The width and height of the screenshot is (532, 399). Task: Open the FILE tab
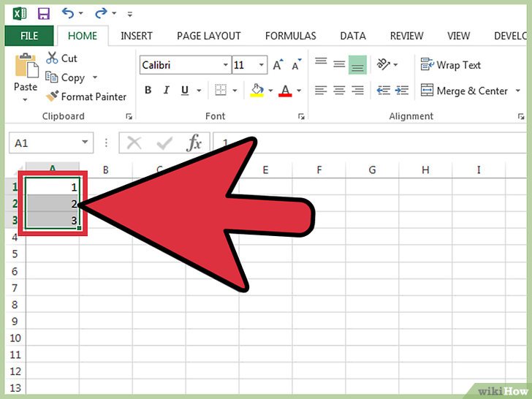coord(29,36)
